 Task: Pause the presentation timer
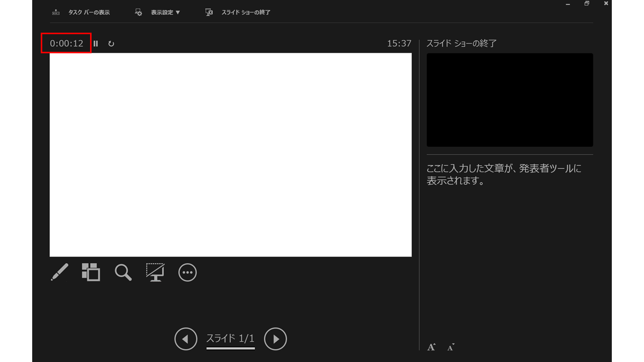96,44
